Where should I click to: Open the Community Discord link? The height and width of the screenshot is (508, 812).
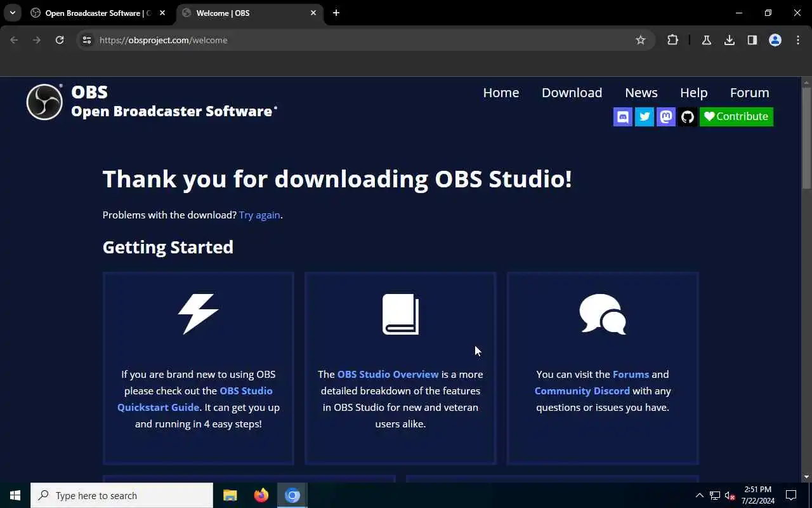click(x=582, y=391)
